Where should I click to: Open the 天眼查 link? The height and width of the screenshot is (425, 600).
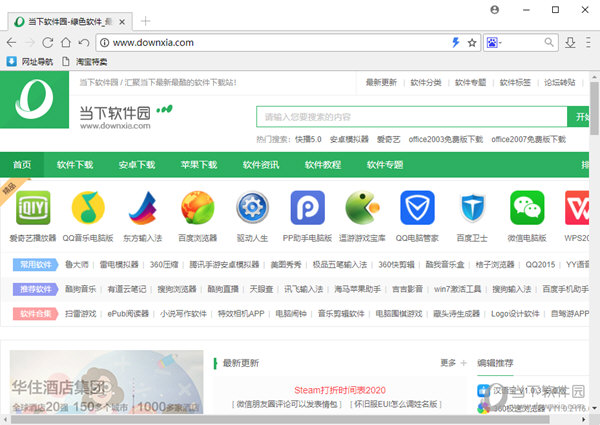261,289
